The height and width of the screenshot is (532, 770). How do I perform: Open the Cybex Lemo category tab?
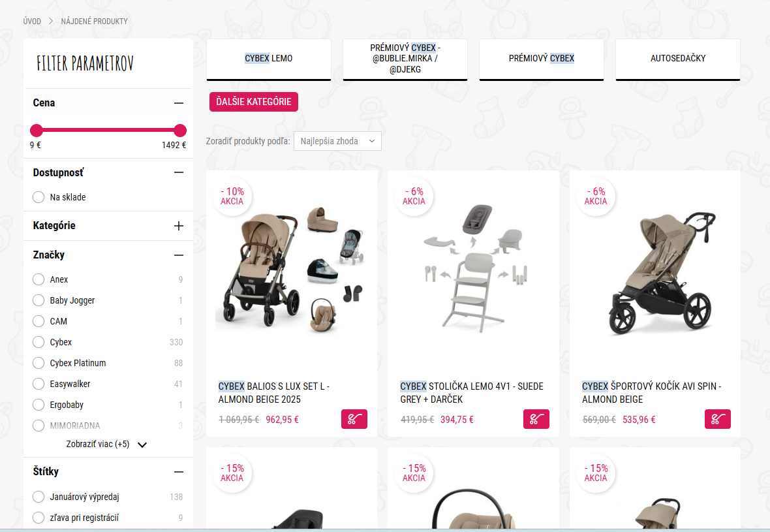[x=269, y=59]
